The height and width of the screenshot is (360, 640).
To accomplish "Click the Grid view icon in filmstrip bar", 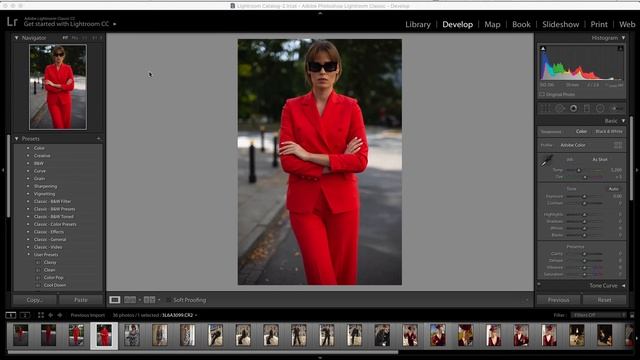I will pos(41,315).
